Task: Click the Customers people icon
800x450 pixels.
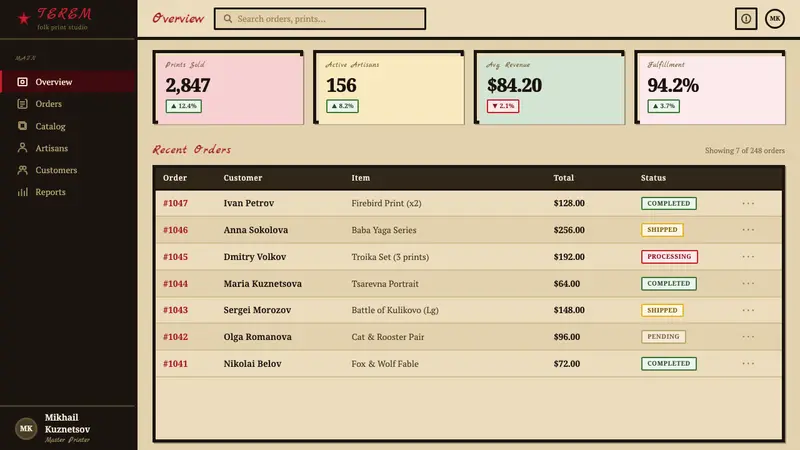Action: click(22, 170)
